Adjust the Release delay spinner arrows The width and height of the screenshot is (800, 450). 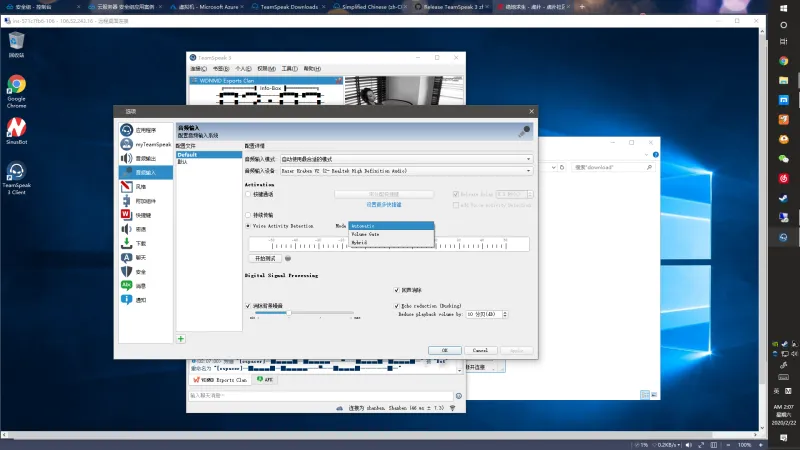(x=530, y=194)
